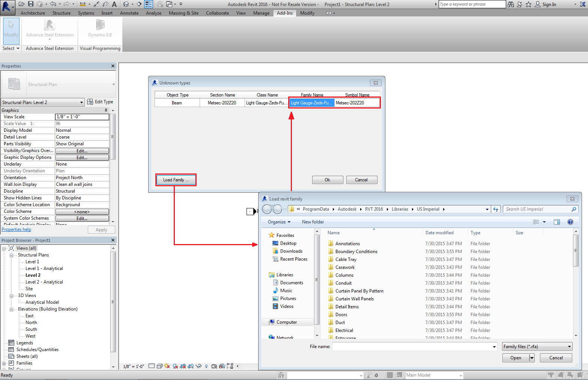Image resolution: width=588 pixels, height=380 pixels.
Task: Collapse the Graphics section in Properties
Action: pyautogui.click(x=106, y=110)
